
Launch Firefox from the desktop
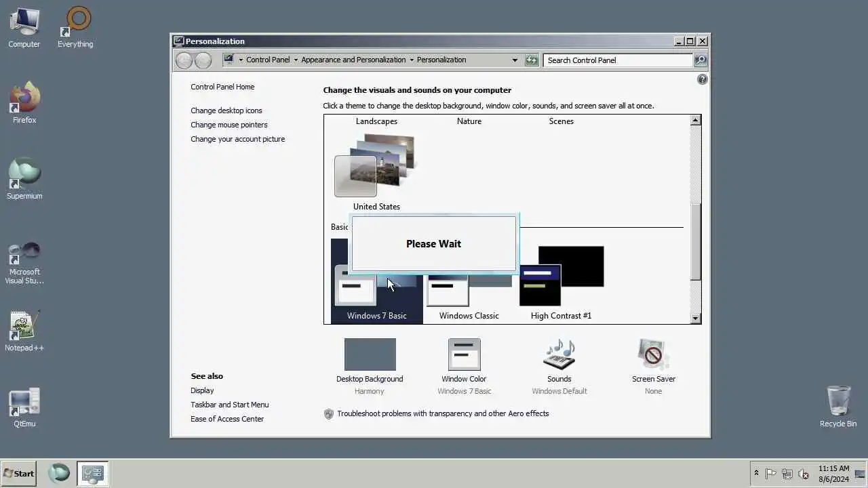tap(24, 103)
